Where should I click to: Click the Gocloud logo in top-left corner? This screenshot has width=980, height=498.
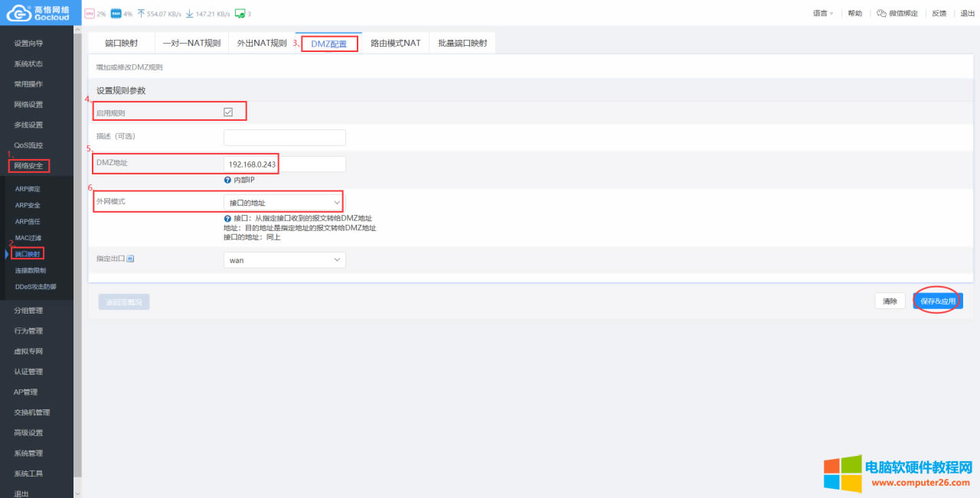pos(38,13)
